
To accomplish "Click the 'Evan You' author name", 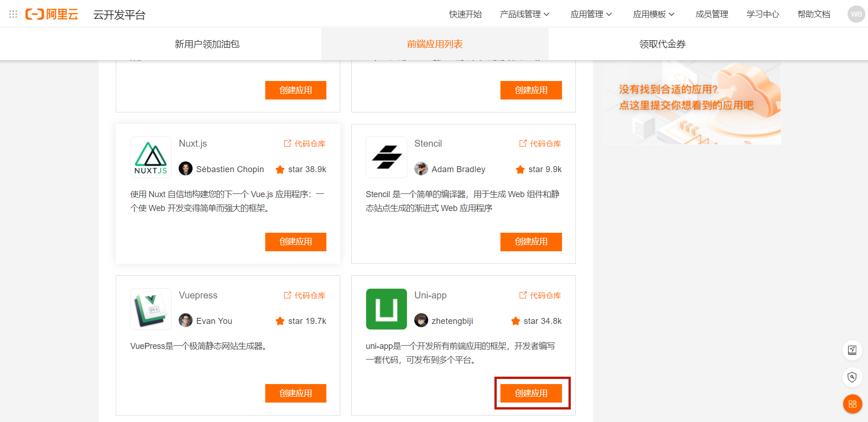I will (x=214, y=321).
